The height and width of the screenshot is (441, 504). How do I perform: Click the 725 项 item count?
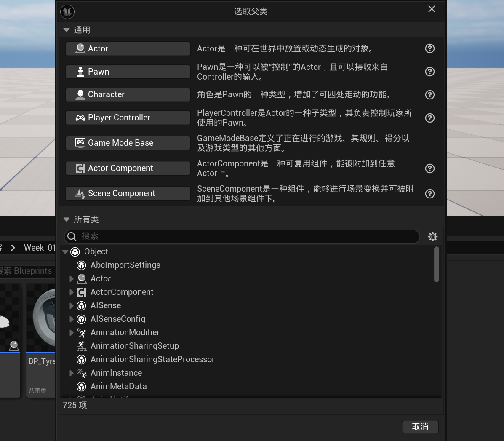(x=75, y=405)
